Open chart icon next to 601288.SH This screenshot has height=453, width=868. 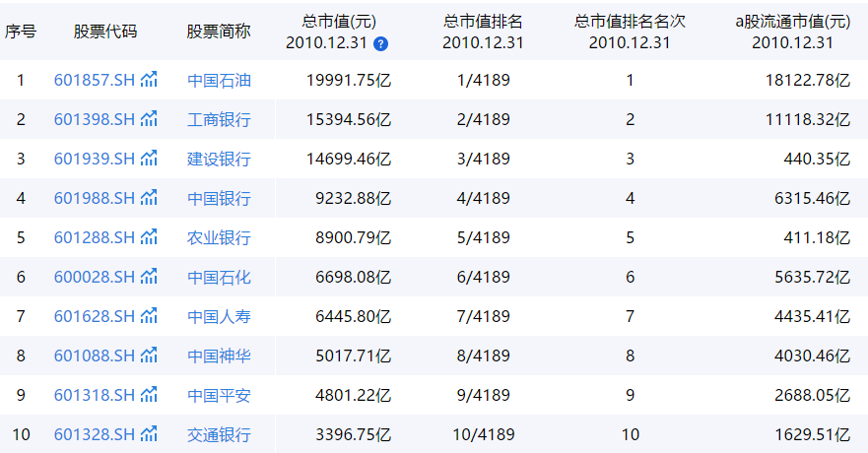[149, 236]
